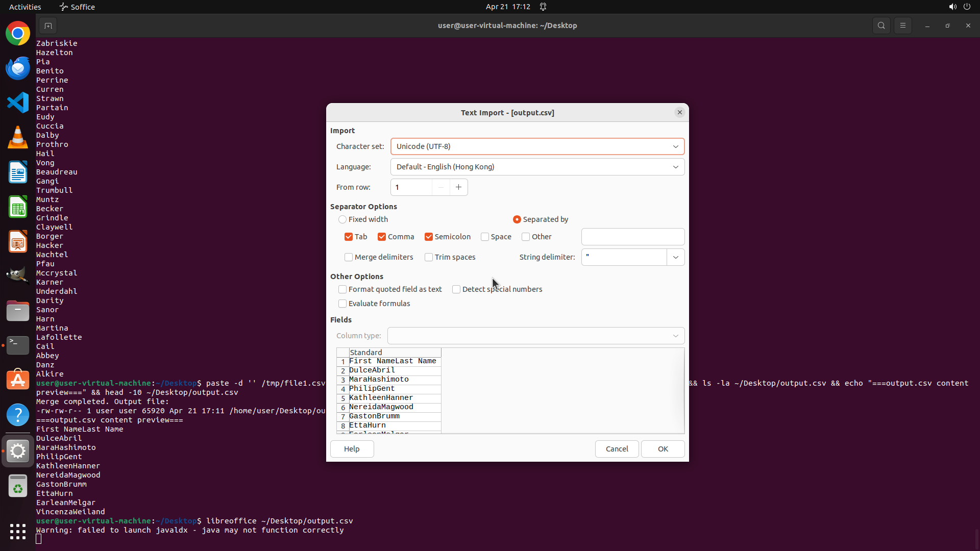The image size is (980, 551).
Task: Enable the Merge delimiters checkbox
Action: coord(349,257)
